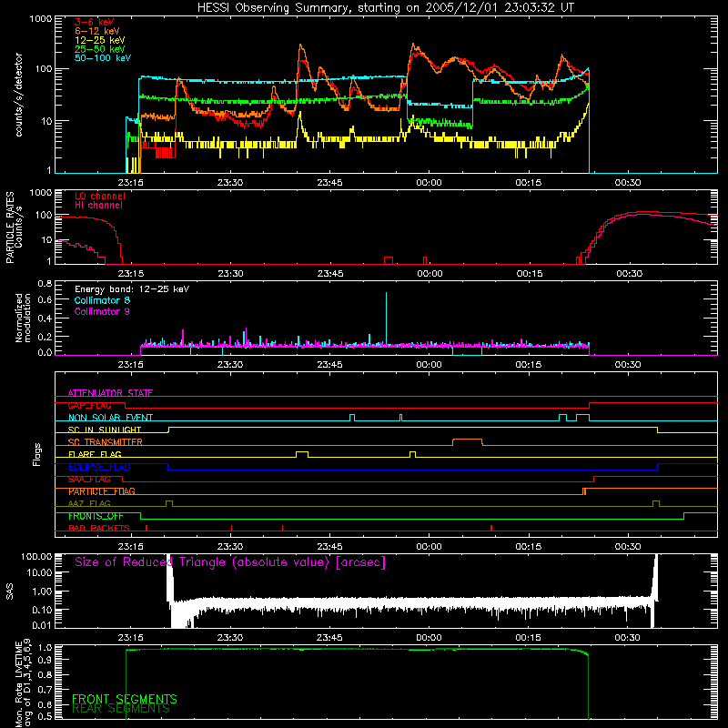This screenshot has width=728, height=728.
Task: Click the HESSI Observing Summary title text
Action: click(385, 8)
